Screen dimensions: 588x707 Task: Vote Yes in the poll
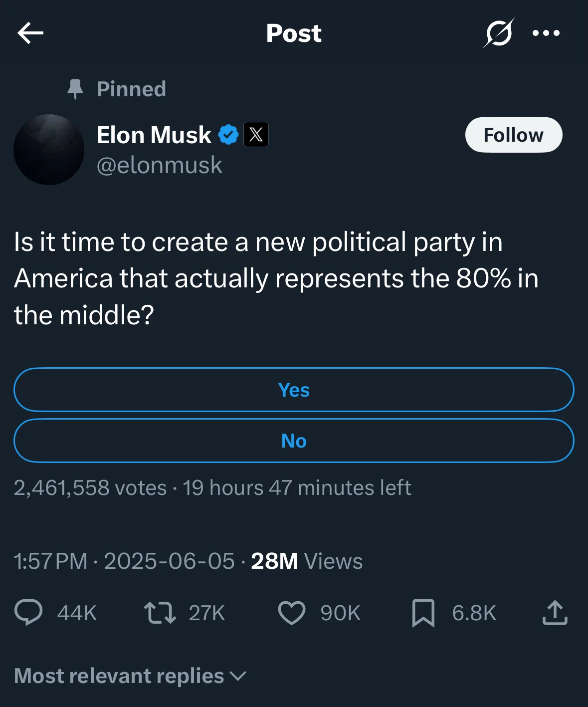click(294, 390)
